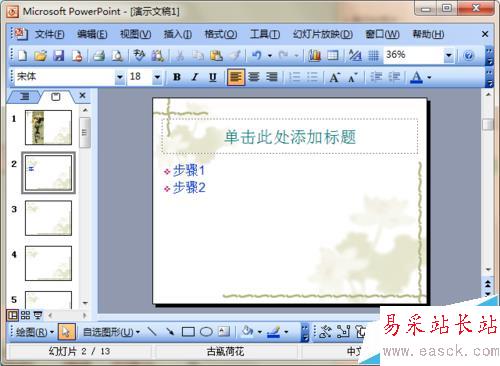Open an existing file via folder icon
The width and height of the screenshot is (500, 366).
(x=40, y=55)
